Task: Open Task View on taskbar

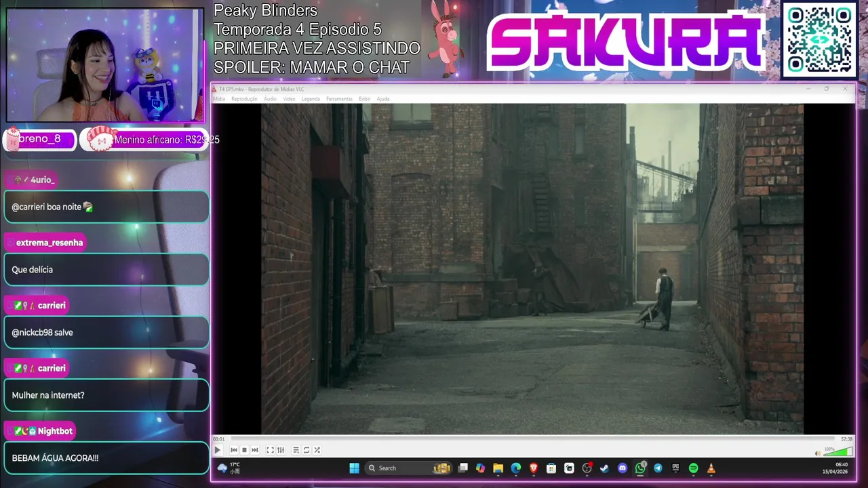Action: tap(463, 468)
